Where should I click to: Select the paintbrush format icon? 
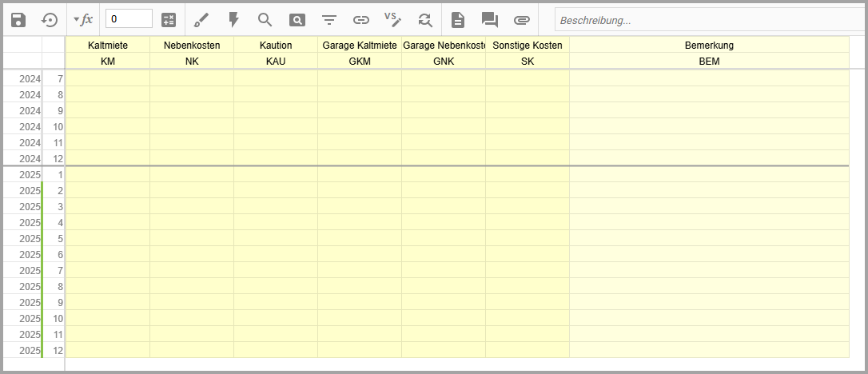[201, 19]
